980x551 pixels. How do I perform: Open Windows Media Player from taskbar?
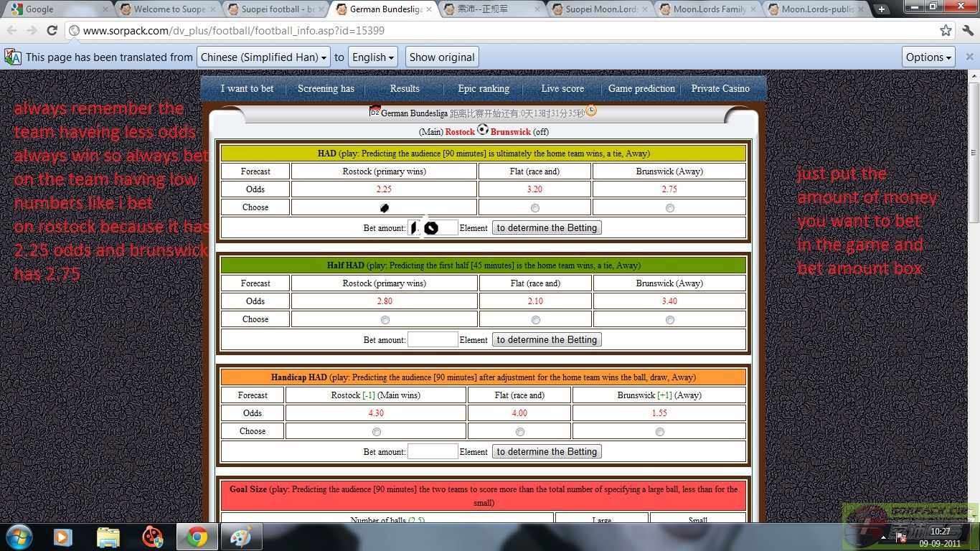(63, 537)
